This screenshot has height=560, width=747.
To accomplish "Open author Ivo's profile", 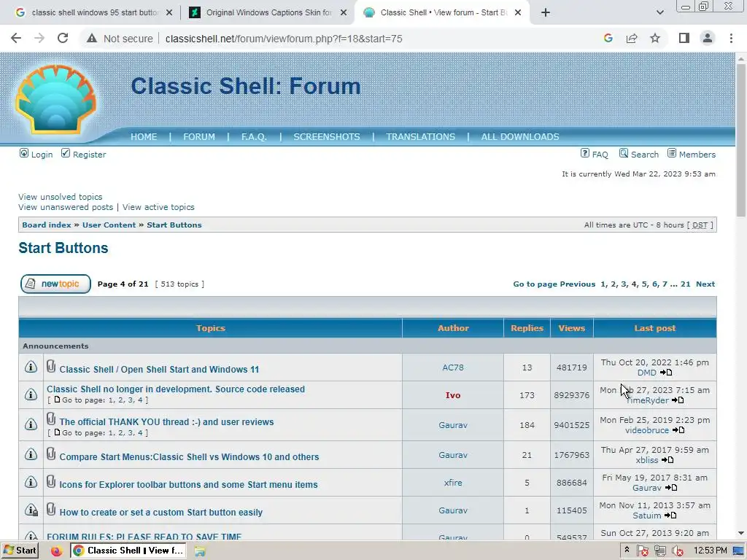I will click(453, 395).
